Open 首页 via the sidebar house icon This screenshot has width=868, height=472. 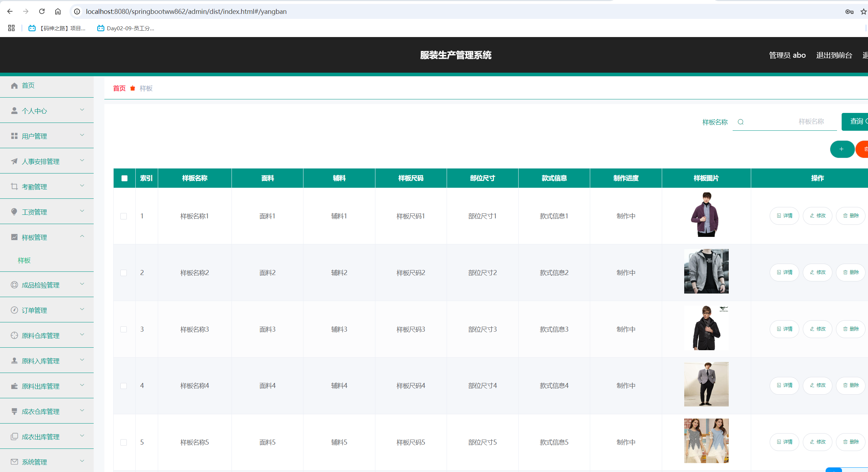click(14, 85)
